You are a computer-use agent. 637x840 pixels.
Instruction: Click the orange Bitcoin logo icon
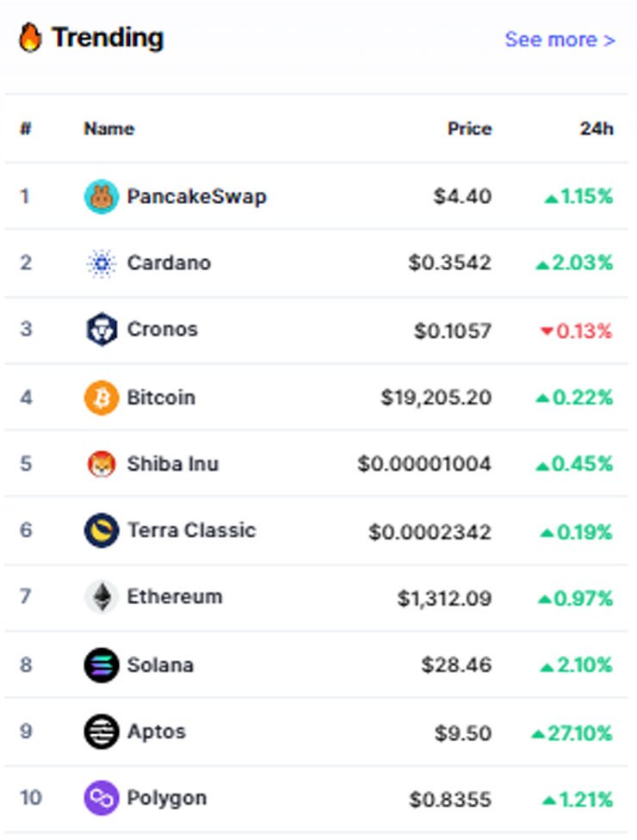pos(102,398)
